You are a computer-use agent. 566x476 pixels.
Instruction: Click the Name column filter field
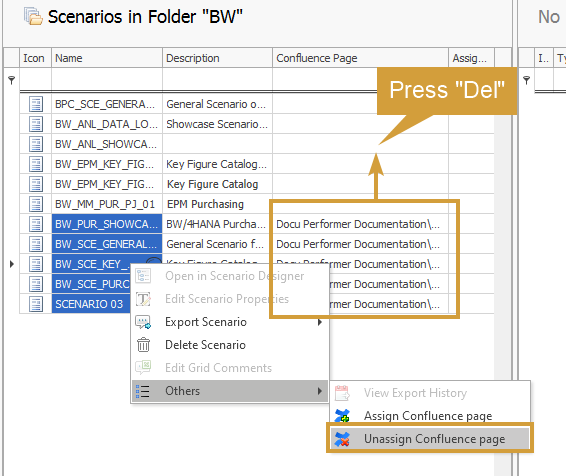(x=107, y=79)
